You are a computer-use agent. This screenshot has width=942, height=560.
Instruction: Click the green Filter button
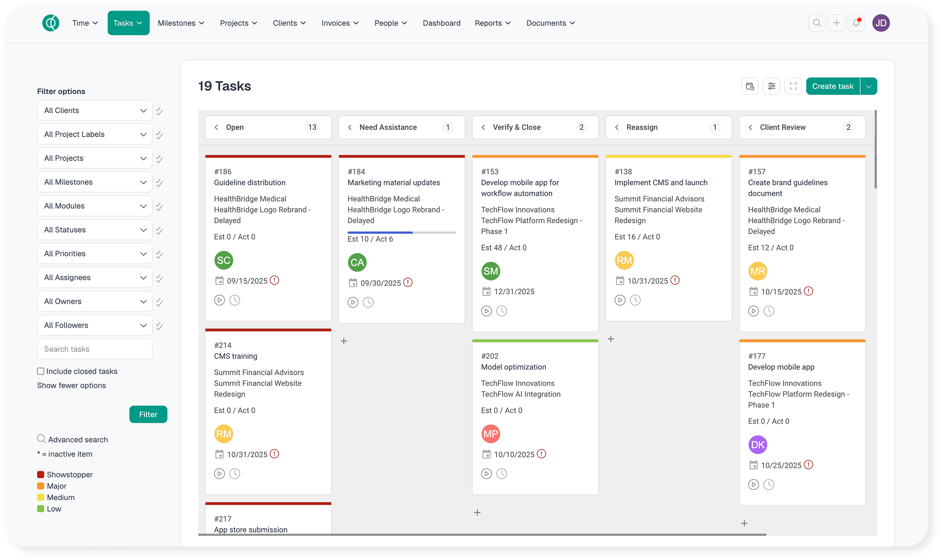point(148,414)
